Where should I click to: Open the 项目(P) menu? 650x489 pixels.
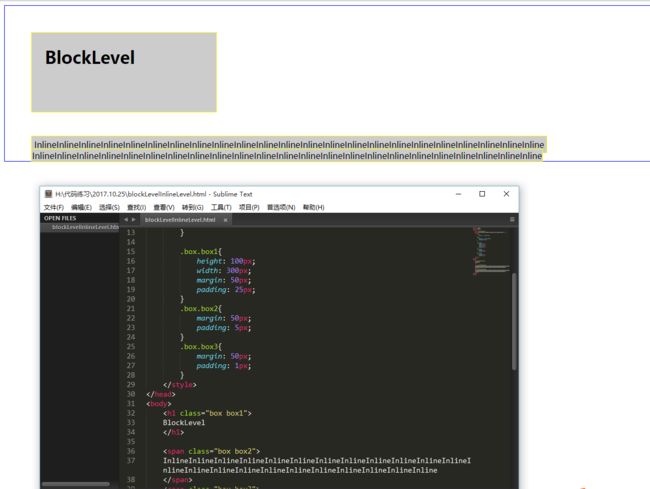coord(249,207)
